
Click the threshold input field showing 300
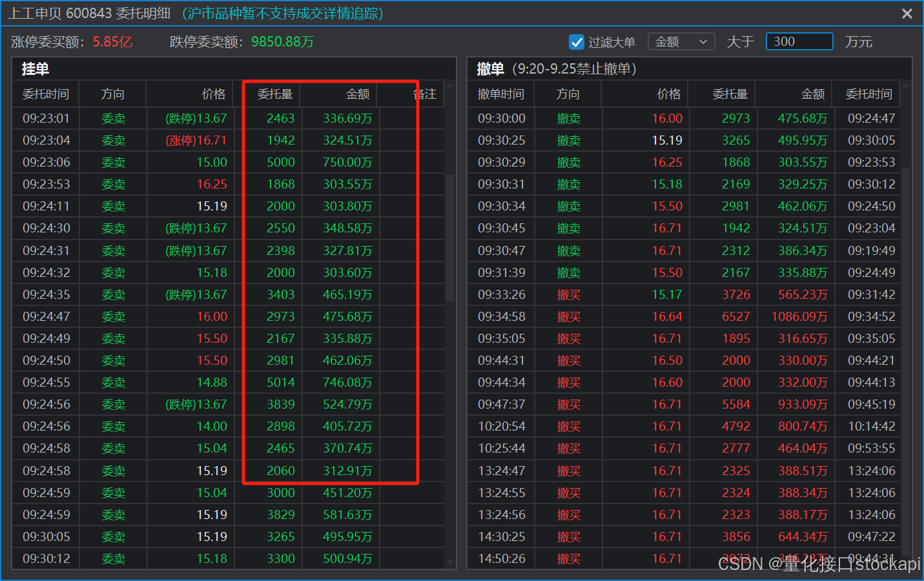pyautogui.click(x=799, y=42)
